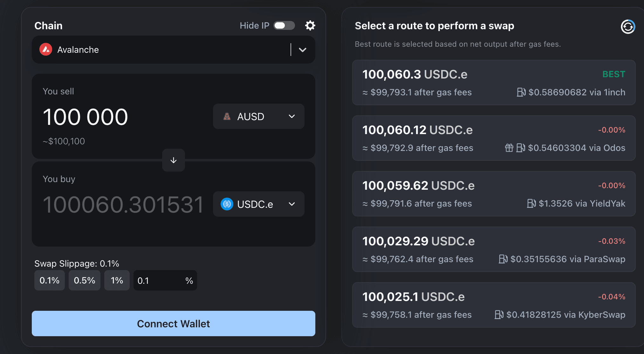Click the Connect Wallet button
This screenshot has width=644, height=354.
174,323
